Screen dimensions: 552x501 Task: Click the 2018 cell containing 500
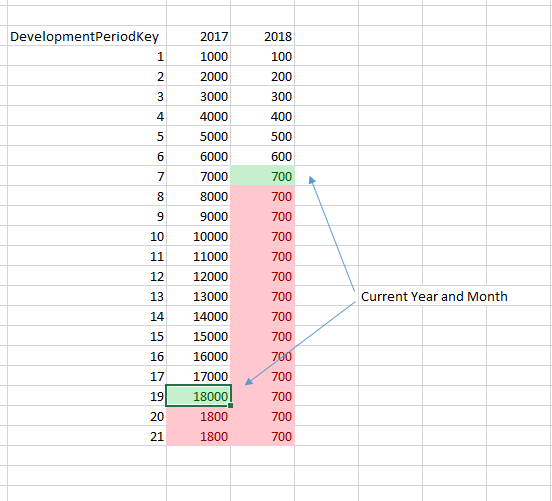263,136
